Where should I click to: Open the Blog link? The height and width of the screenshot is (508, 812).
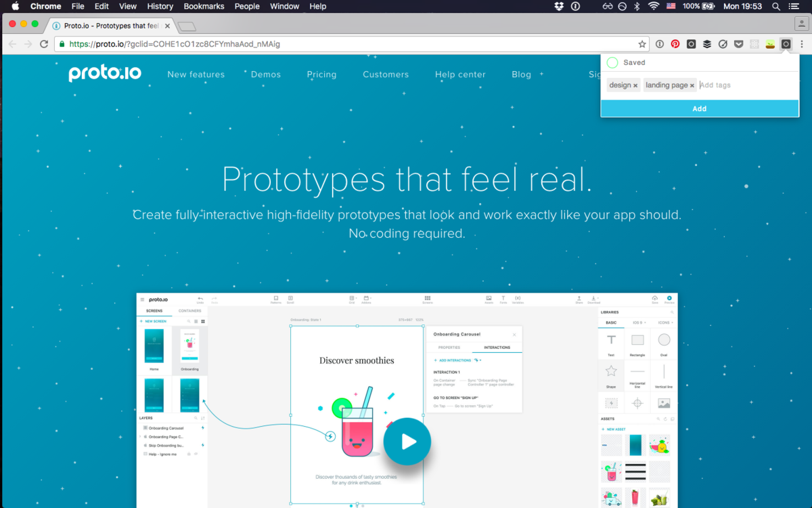[522, 75]
